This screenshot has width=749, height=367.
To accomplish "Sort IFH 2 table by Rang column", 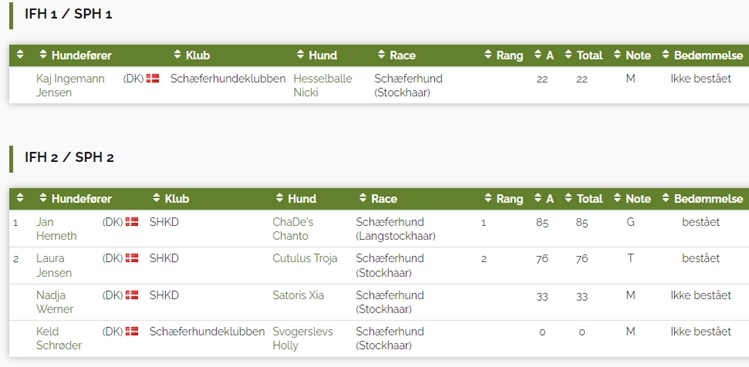I will (x=503, y=199).
